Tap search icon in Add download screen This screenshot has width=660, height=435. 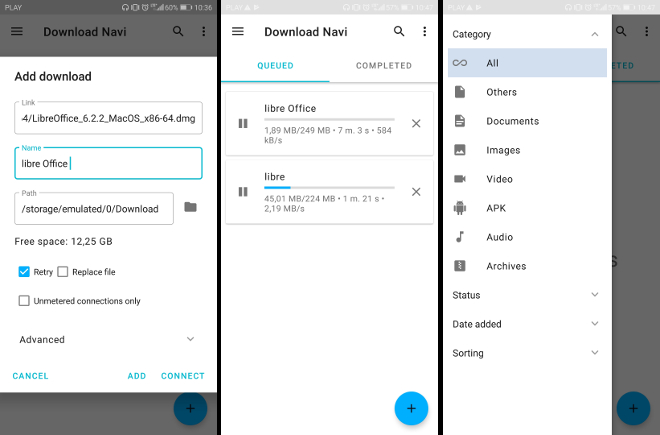(x=178, y=31)
